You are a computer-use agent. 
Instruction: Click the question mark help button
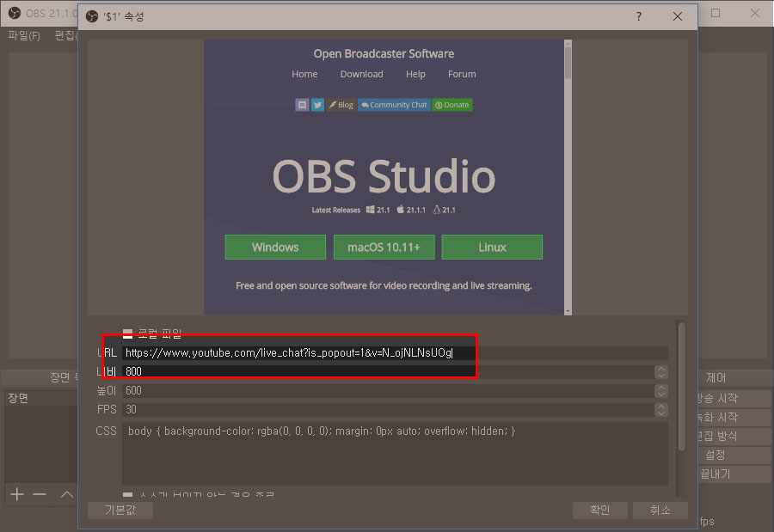639,16
